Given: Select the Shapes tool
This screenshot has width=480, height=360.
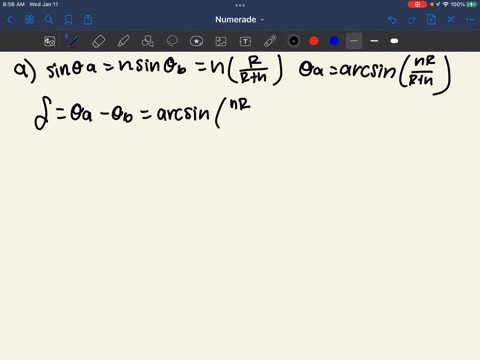Looking at the screenshot, I should tap(148, 41).
